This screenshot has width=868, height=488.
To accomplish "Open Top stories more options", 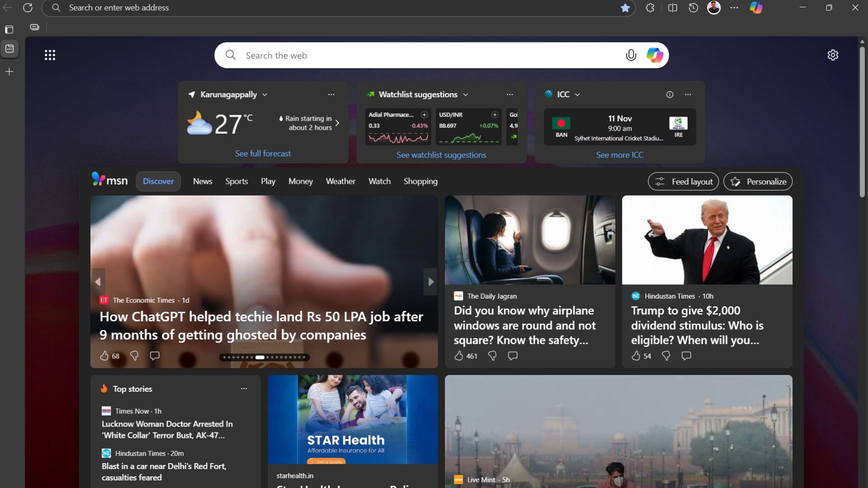I will [244, 389].
